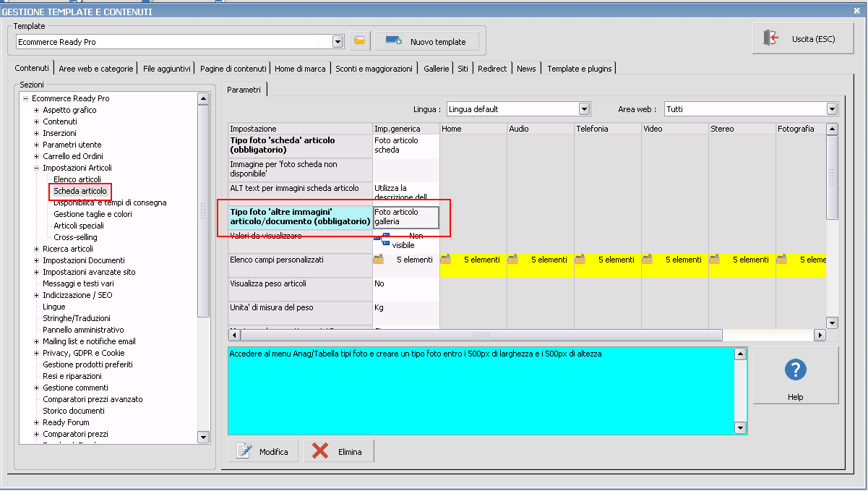Click scroll down arrow of Sezioni tree

[x=203, y=437]
